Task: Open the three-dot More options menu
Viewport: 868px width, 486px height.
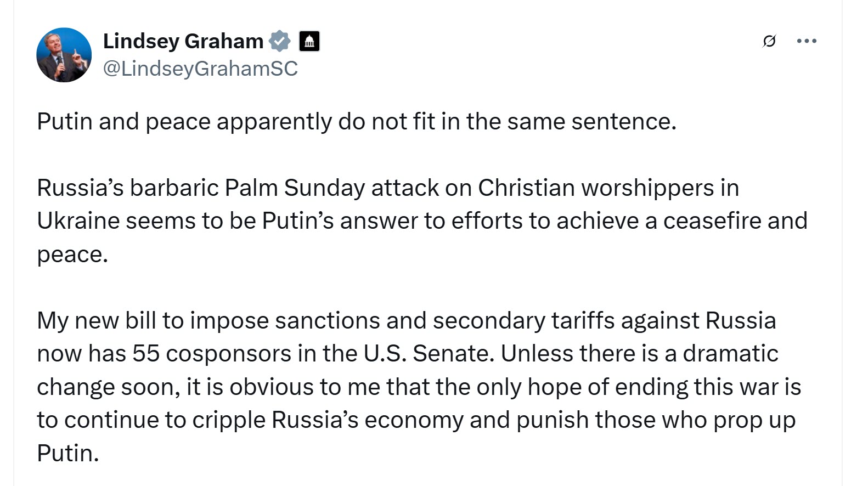Action: (x=807, y=41)
